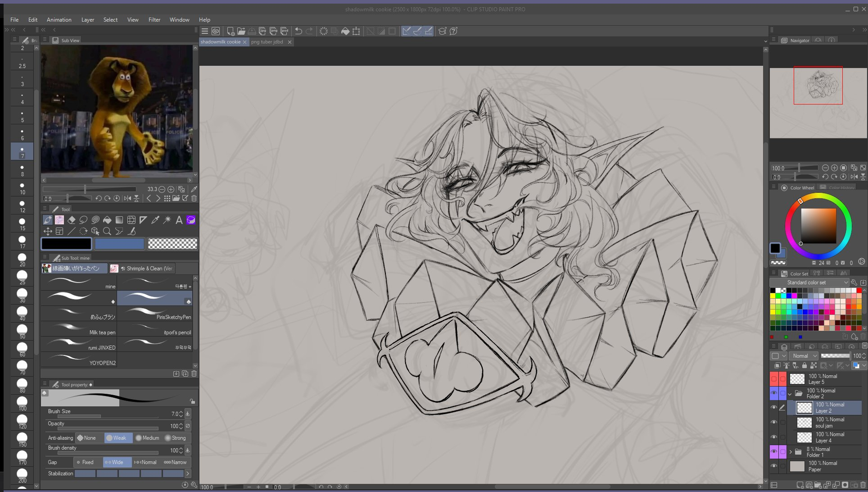Choose the YOYOPEN2 brush preset
The width and height of the screenshot is (868, 492).
pos(79,360)
